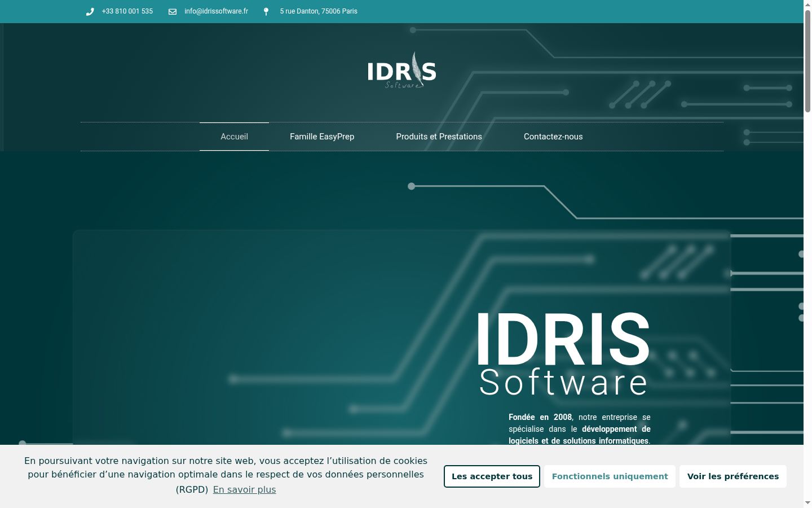Navigate to Contactez-nous page
Image resolution: width=812 pixels, height=508 pixels.
click(553, 137)
